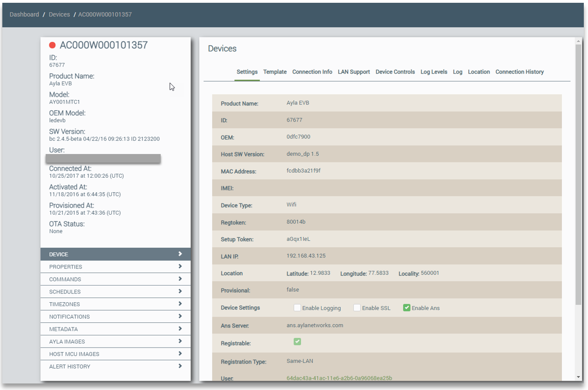Screen dimensions: 588x390
Task: Click the Ans Server value ans.aylanetworks.com
Action: coord(315,325)
